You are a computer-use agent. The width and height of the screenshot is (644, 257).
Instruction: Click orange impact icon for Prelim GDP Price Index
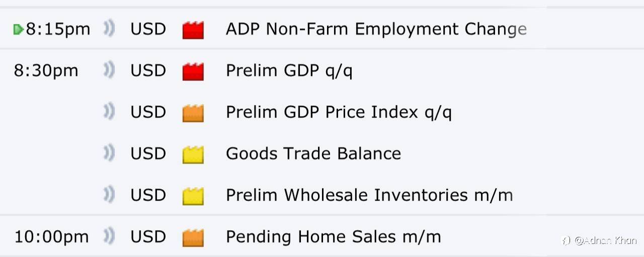[193, 113]
